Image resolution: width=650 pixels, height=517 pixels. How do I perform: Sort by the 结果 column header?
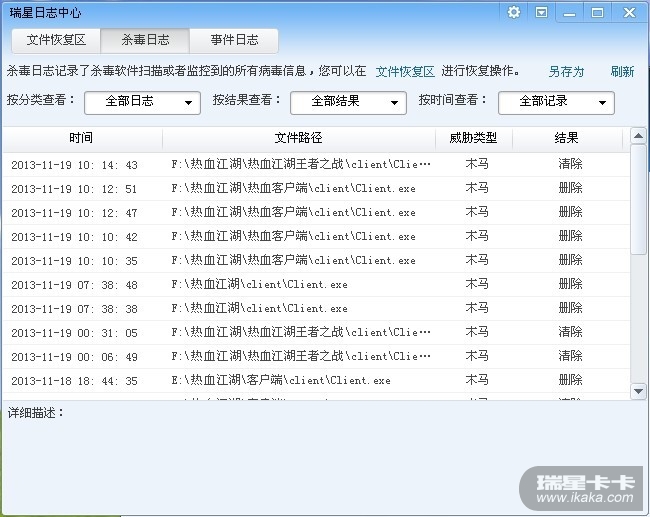coord(567,138)
